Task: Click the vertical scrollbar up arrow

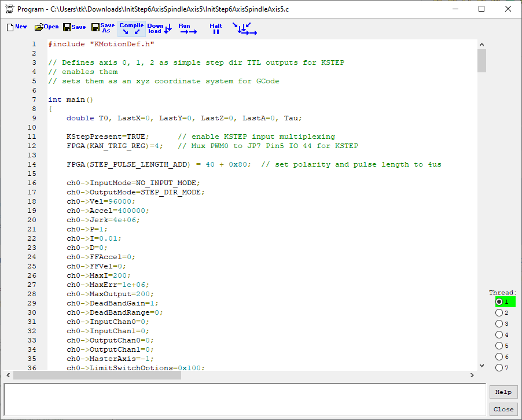Action: point(481,44)
